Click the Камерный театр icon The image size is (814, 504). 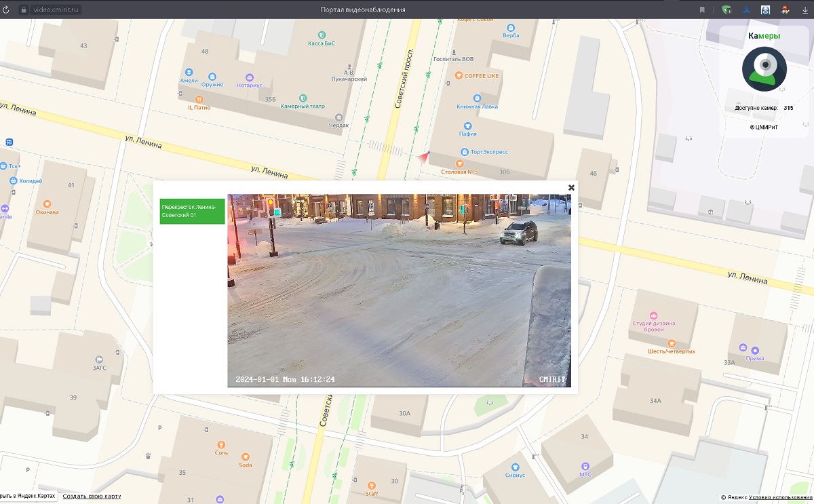click(303, 98)
